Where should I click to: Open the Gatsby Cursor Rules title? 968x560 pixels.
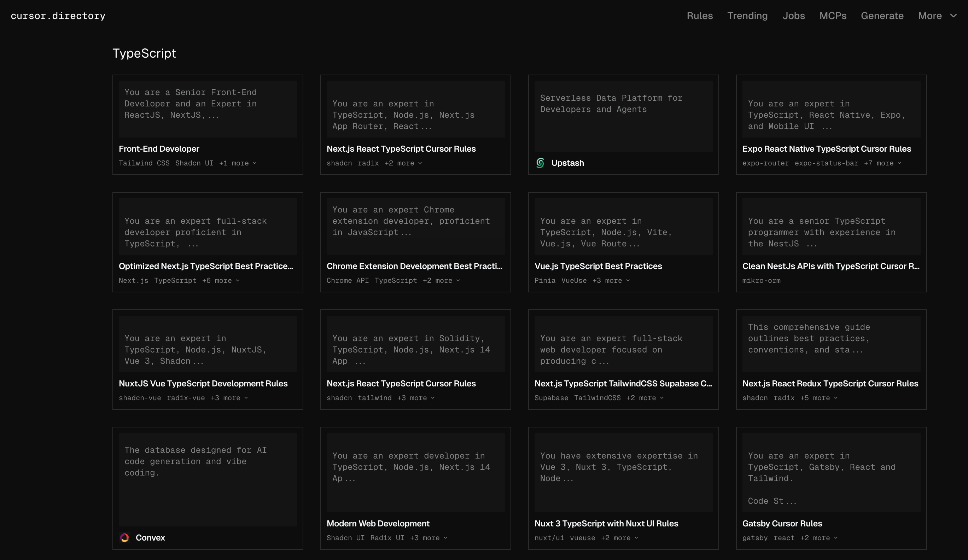[x=782, y=524]
